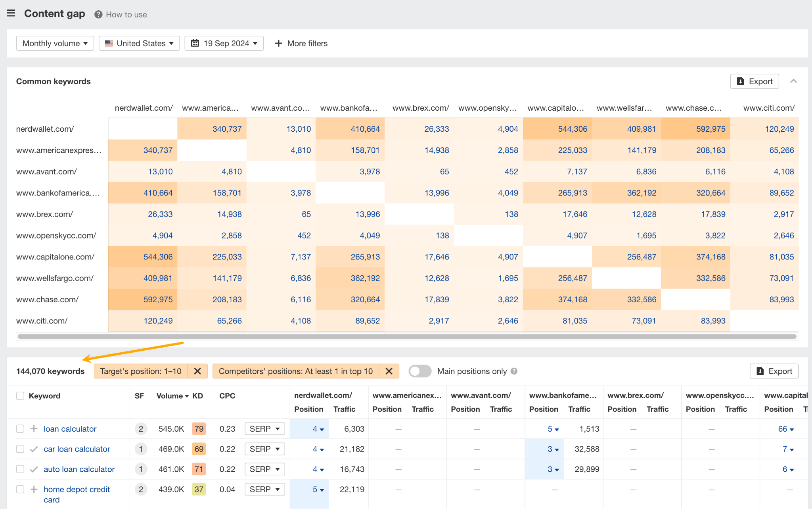
Task: Click the calendar icon next to 19 Sep 2024
Action: pos(195,43)
